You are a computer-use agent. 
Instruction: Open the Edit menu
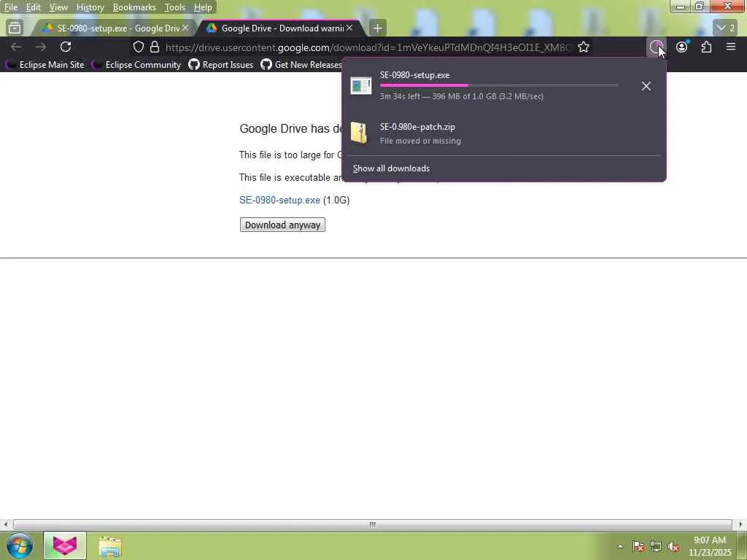pos(33,7)
